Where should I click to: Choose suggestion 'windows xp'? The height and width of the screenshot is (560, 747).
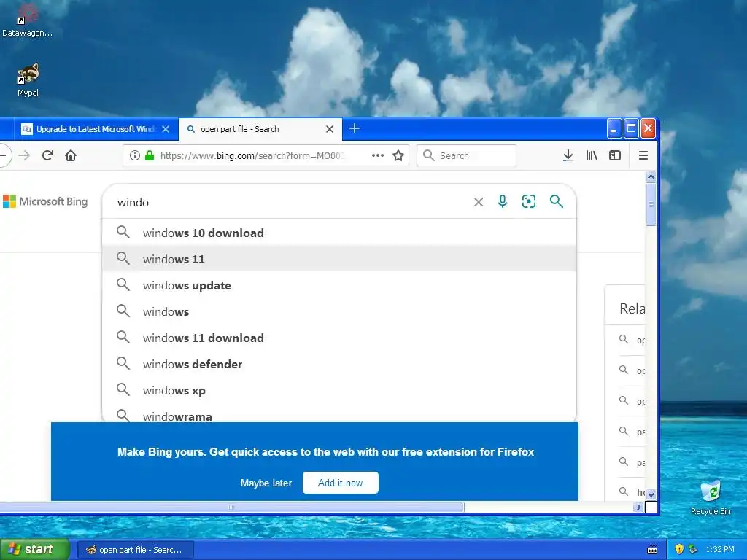[339, 390]
